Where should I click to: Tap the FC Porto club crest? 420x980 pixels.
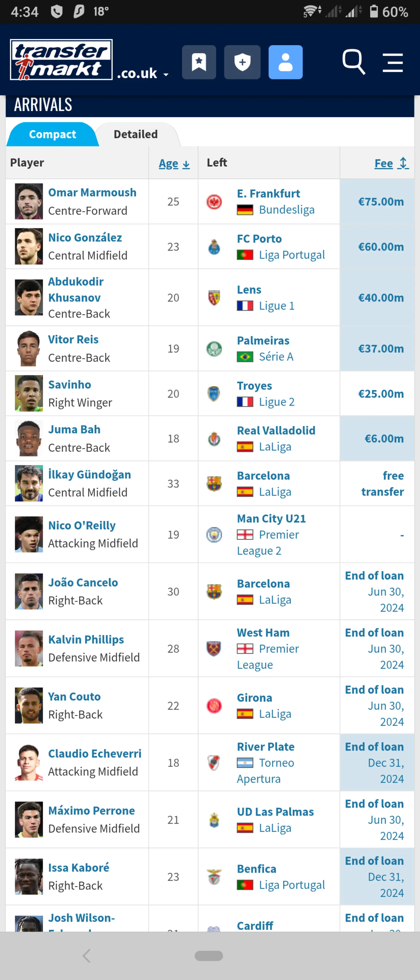214,247
